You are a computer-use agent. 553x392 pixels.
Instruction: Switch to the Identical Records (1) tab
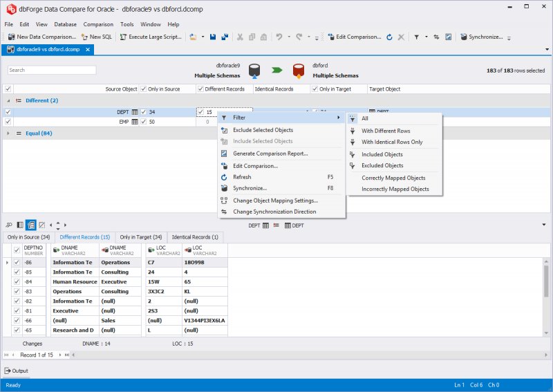click(195, 237)
